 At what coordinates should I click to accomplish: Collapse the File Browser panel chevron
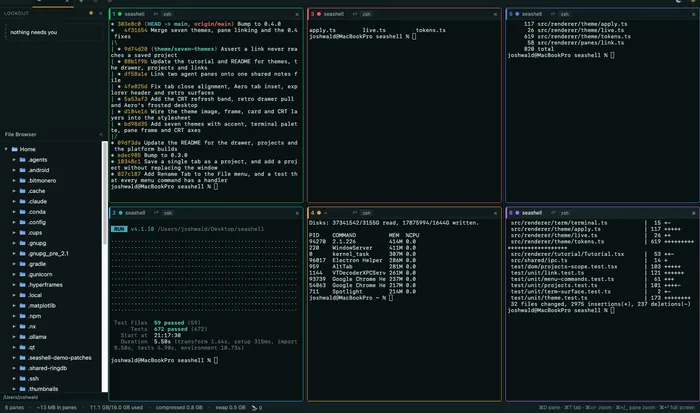tap(100, 134)
